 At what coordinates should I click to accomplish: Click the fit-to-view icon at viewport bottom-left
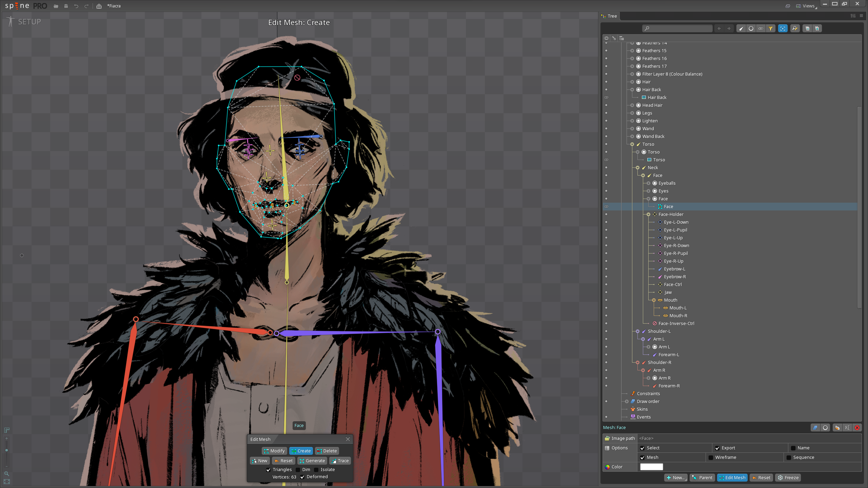click(x=6, y=482)
